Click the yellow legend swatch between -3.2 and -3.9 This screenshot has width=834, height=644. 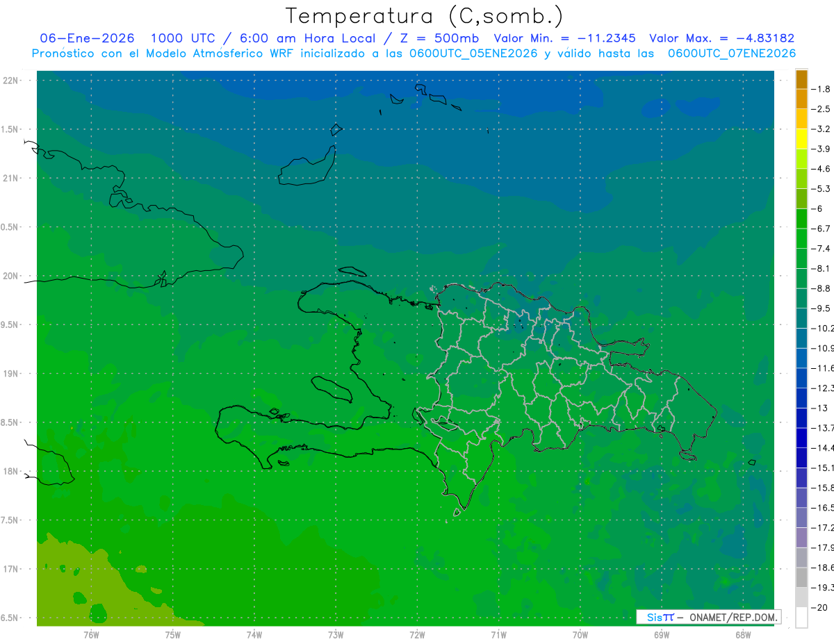pos(801,139)
